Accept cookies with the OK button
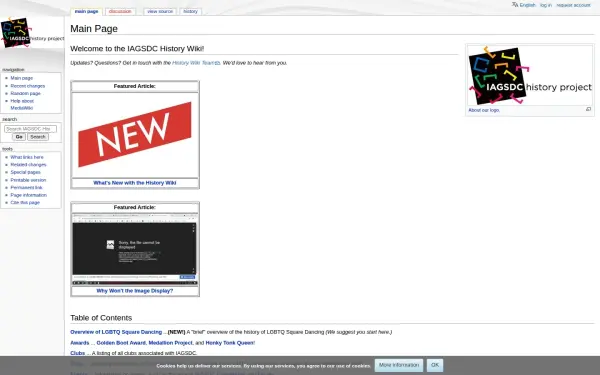Viewport: 600px width, 375px height. pos(435,365)
